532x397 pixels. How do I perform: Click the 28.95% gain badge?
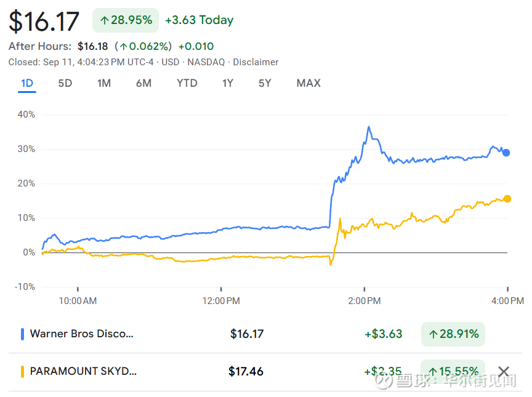[126, 20]
